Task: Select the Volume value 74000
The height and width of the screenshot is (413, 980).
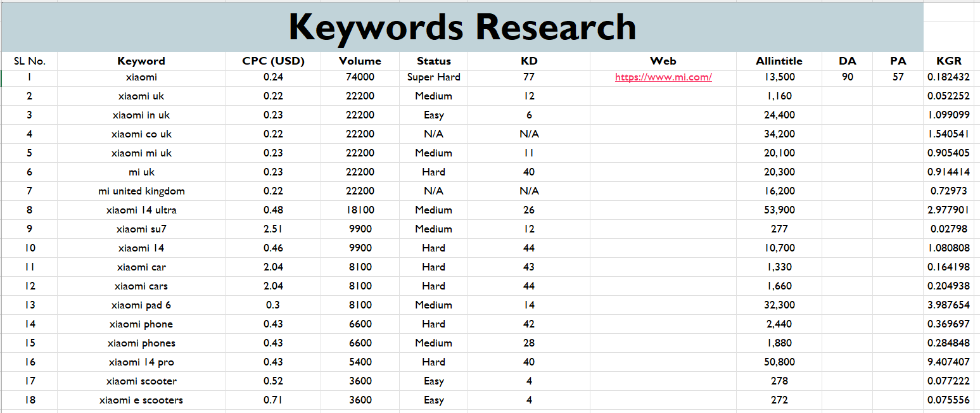Action: [360, 77]
